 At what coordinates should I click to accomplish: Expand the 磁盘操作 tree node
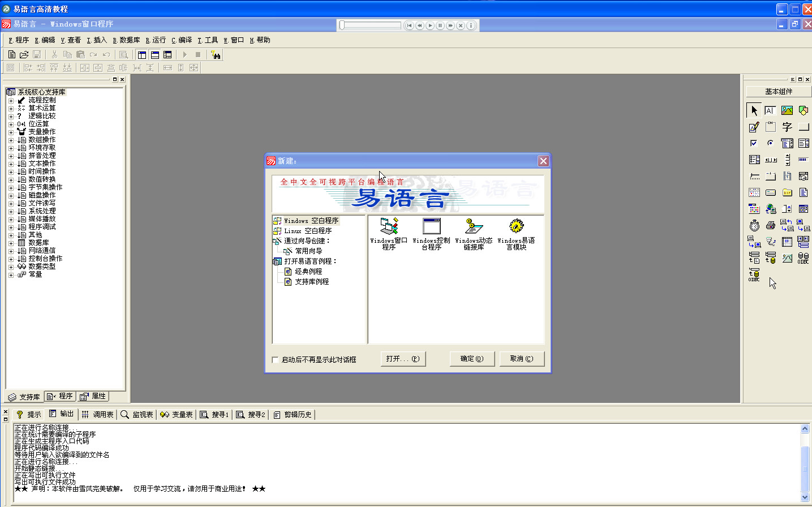pos(11,195)
